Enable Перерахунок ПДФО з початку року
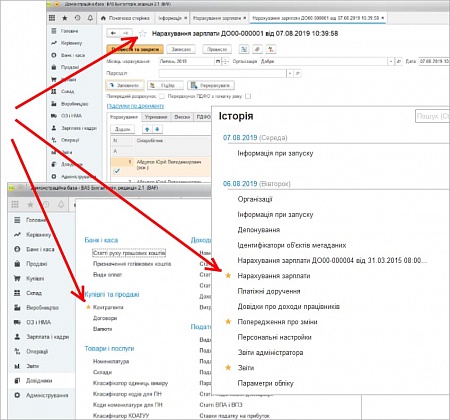This screenshot has width=450, height=420. point(248,96)
